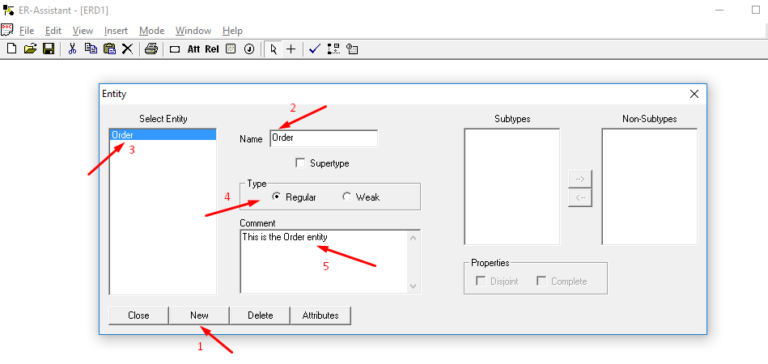The height and width of the screenshot is (364, 768).
Task: Toggle the Complete property checkbox
Action: pyautogui.click(x=541, y=281)
